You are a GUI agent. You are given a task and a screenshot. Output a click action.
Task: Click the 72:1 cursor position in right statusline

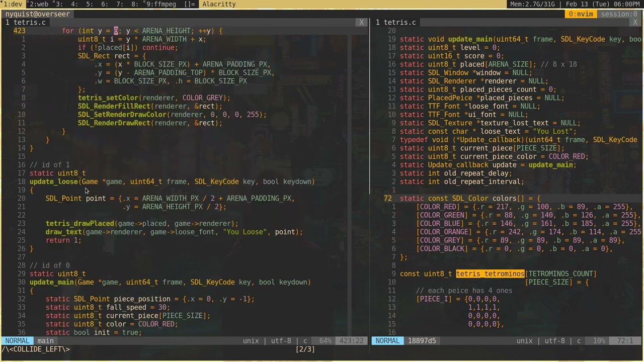tap(625, 341)
